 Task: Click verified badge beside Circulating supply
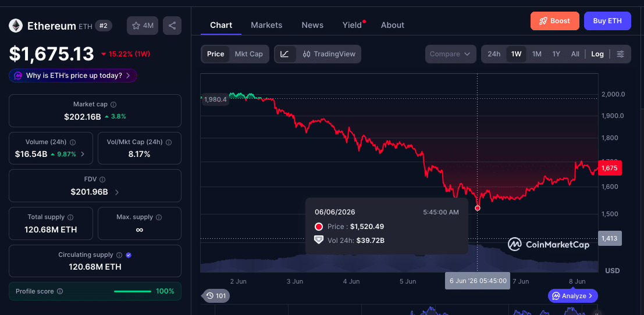[129, 255]
